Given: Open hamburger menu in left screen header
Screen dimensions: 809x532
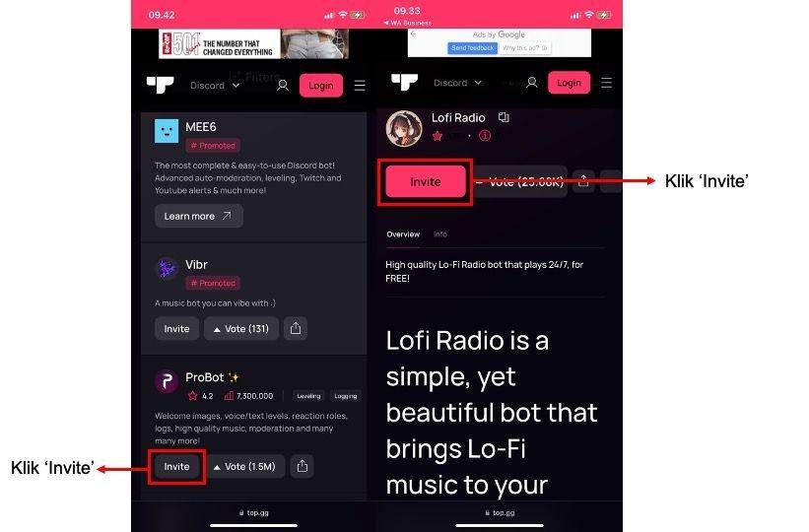Looking at the screenshot, I should 360,85.
